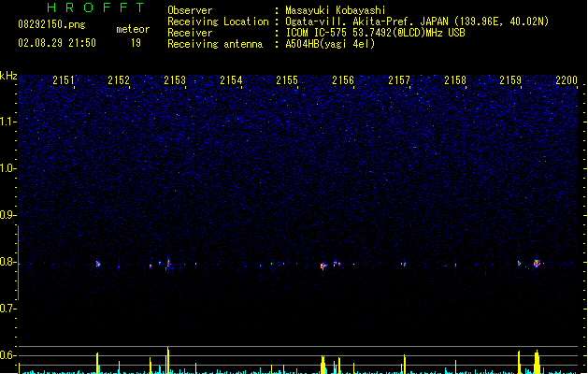
Task: Click the 2157 time marker
Action: [399, 80]
